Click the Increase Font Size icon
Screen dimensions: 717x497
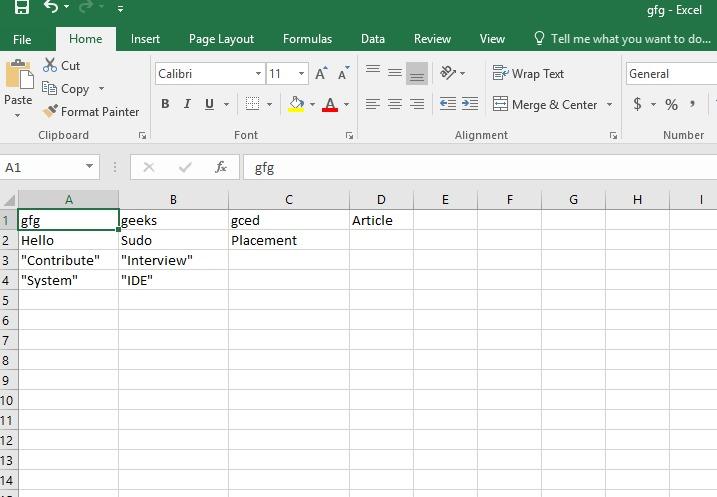(321, 74)
